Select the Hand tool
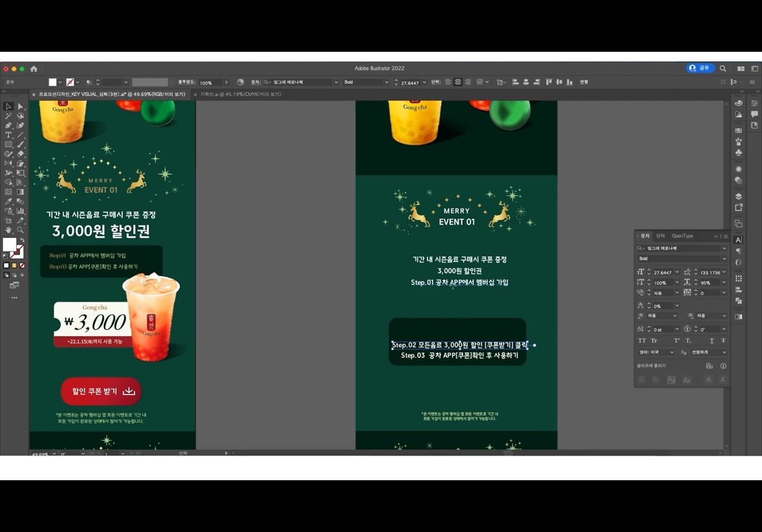762x532 pixels. [8, 230]
